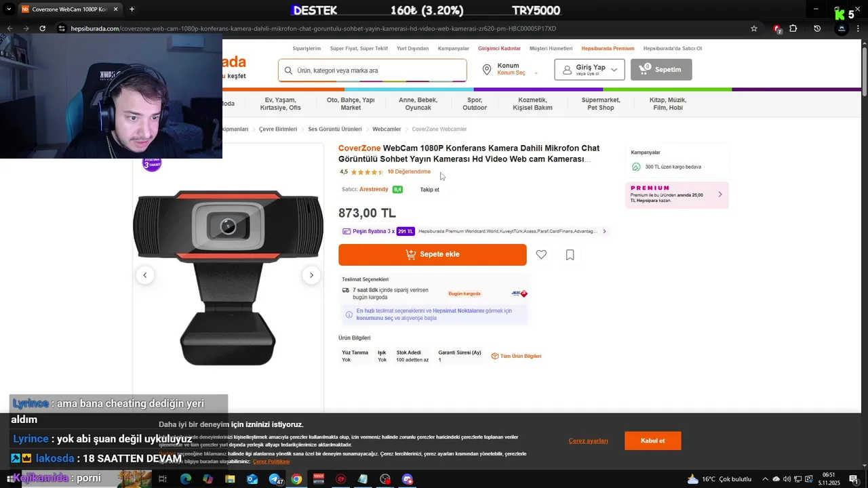The image size is (868, 488).
Task: Open Task View in the taskbar
Action: click(x=163, y=479)
